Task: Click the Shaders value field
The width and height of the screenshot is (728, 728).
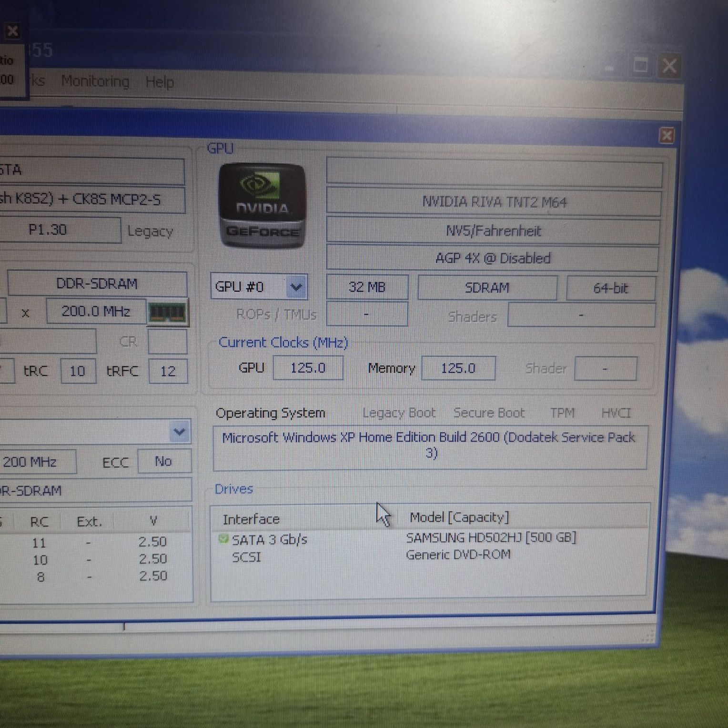Action: coord(581,315)
